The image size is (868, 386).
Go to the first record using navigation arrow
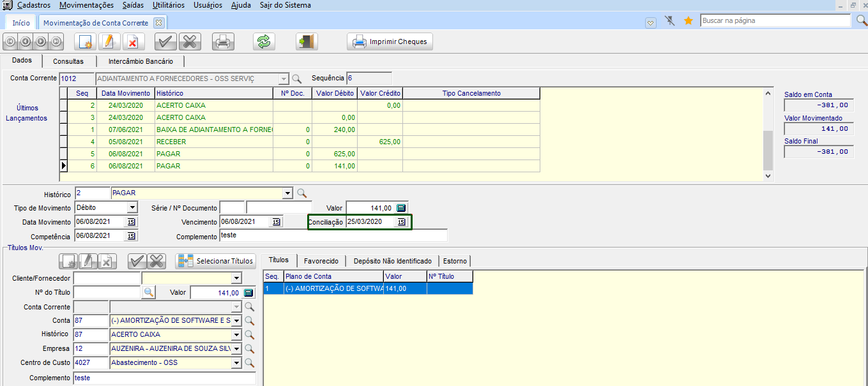pyautogui.click(x=10, y=42)
